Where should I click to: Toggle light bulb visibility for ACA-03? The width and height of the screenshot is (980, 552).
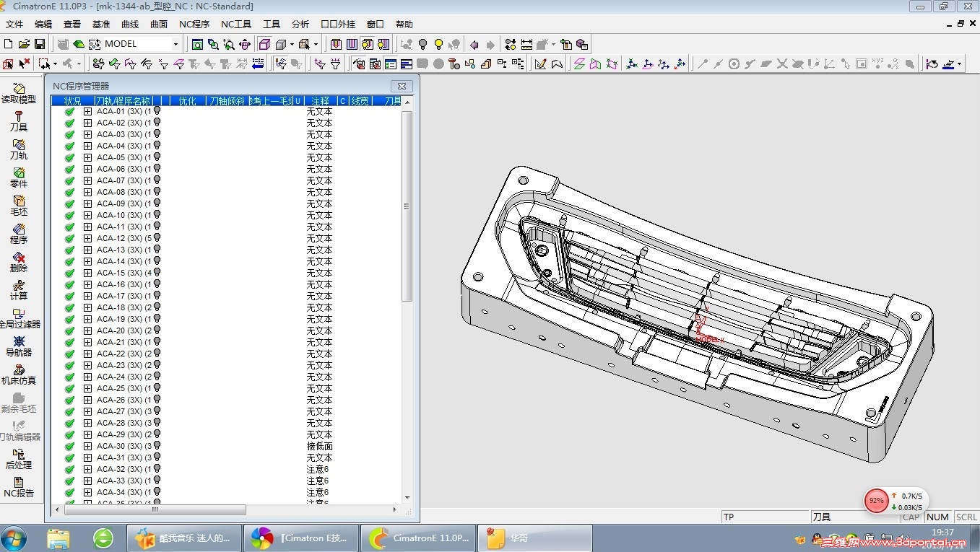pyautogui.click(x=157, y=134)
